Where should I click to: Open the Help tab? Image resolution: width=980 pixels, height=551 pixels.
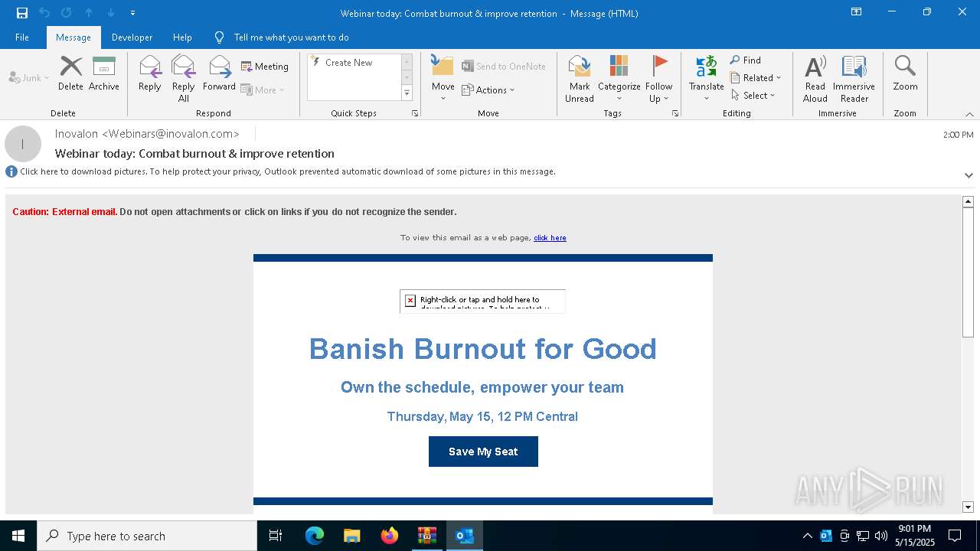pyautogui.click(x=182, y=37)
